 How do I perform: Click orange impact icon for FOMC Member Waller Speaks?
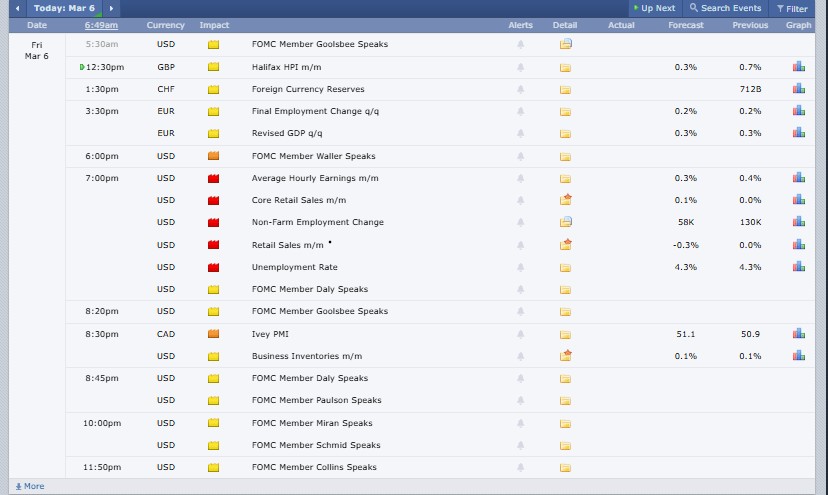(x=213, y=156)
